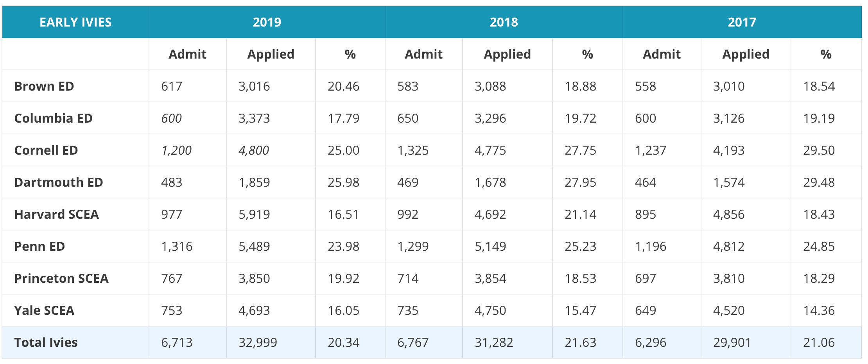Select Penn 2017 percentage 24.85
The width and height of the screenshot is (868, 364).
coord(819,246)
